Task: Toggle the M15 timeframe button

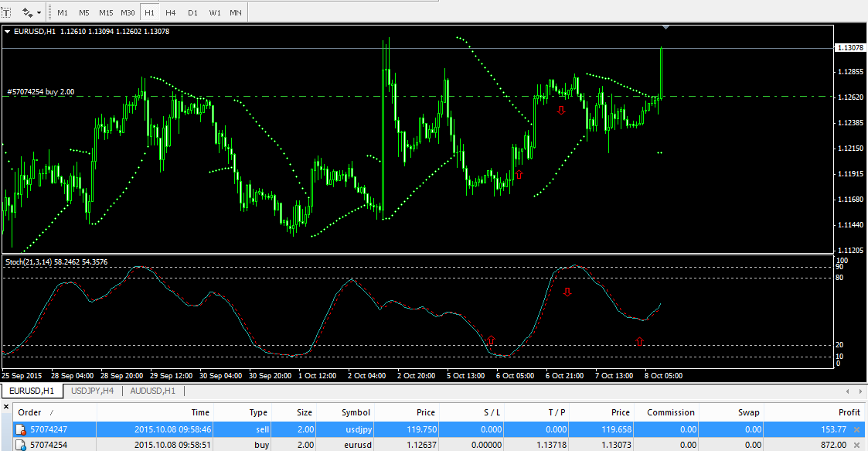Action: (x=106, y=13)
